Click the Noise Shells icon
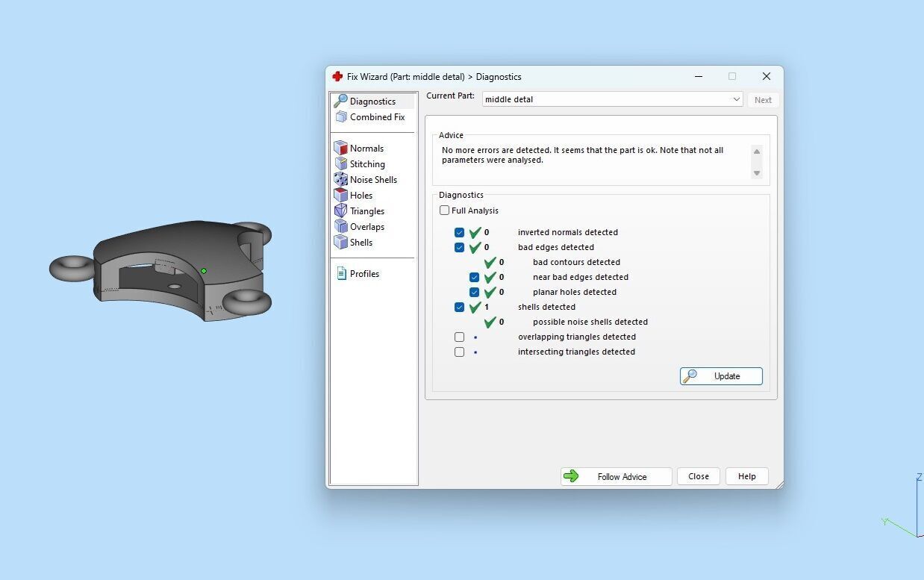This screenshot has height=580, width=924. [x=340, y=179]
